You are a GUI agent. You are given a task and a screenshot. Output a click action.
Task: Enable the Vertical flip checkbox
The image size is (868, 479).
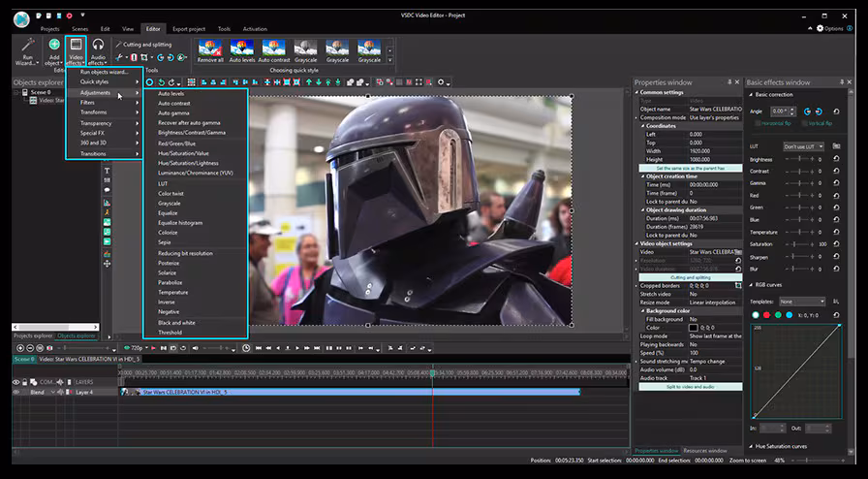[803, 124]
